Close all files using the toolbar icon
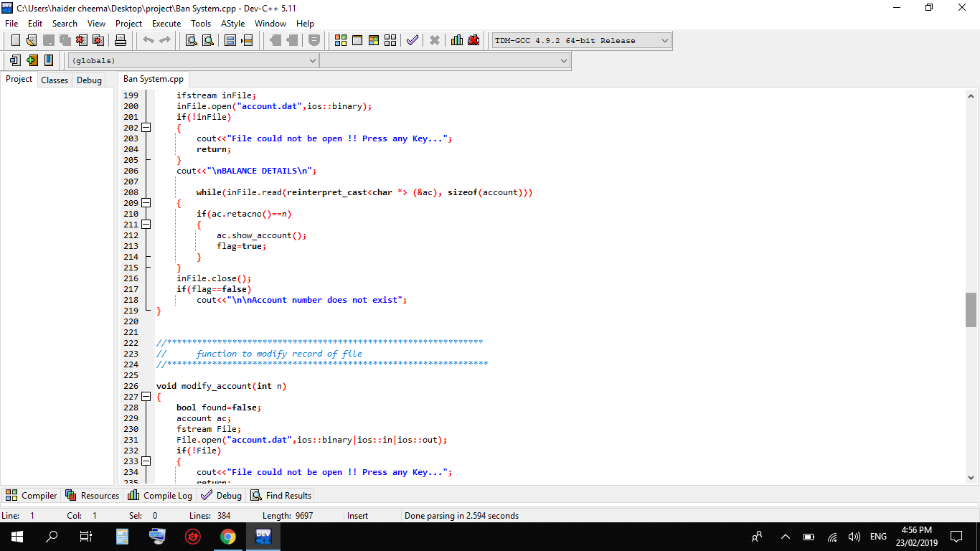This screenshot has height=551, width=980. (x=98, y=40)
